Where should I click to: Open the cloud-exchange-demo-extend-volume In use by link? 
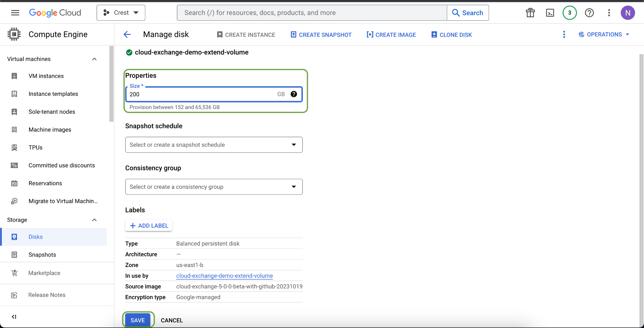(x=225, y=276)
